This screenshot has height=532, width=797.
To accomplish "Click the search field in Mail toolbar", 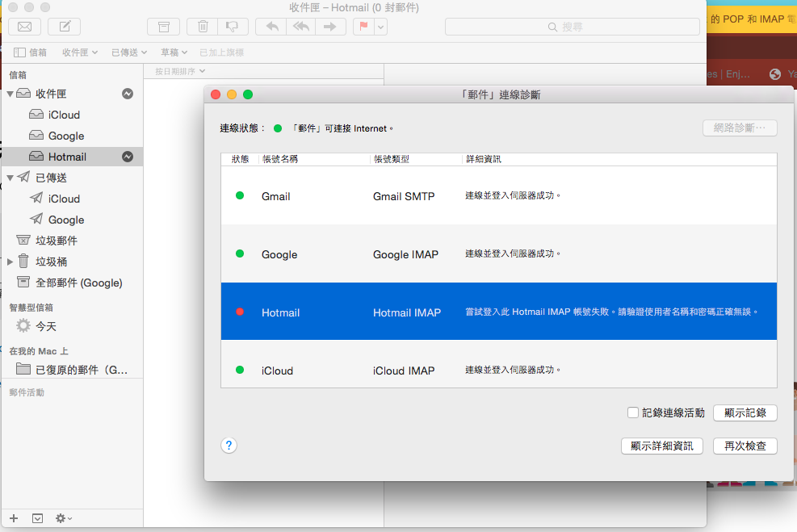I will [573, 27].
